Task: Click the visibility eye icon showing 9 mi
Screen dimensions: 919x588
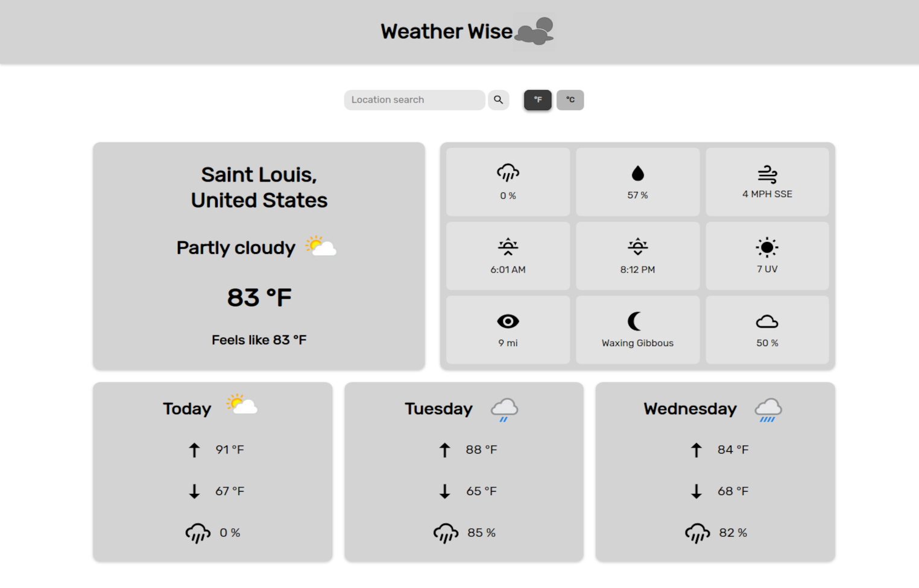Action: [x=508, y=321]
